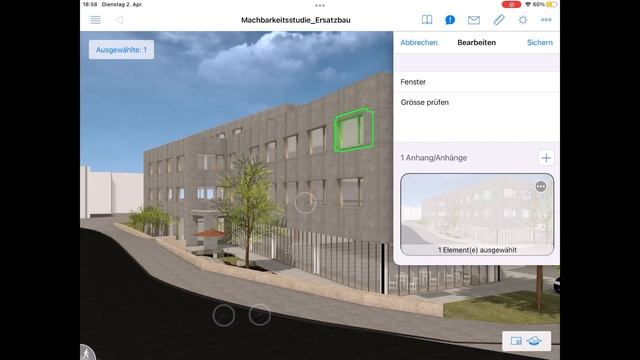
Task: Select the green highlighted window element
Action: [353, 130]
